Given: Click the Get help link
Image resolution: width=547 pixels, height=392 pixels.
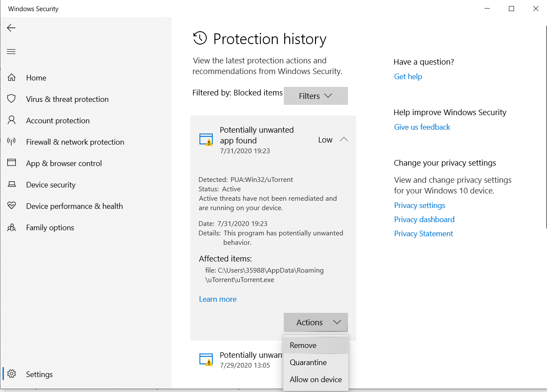Looking at the screenshot, I should pyautogui.click(x=408, y=77).
